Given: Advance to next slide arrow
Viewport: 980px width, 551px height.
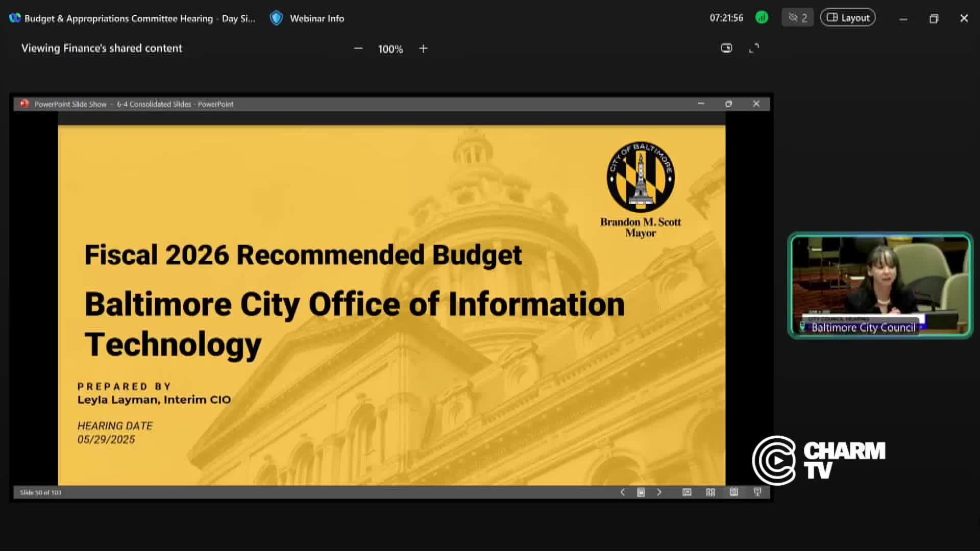Looking at the screenshot, I should click(659, 492).
